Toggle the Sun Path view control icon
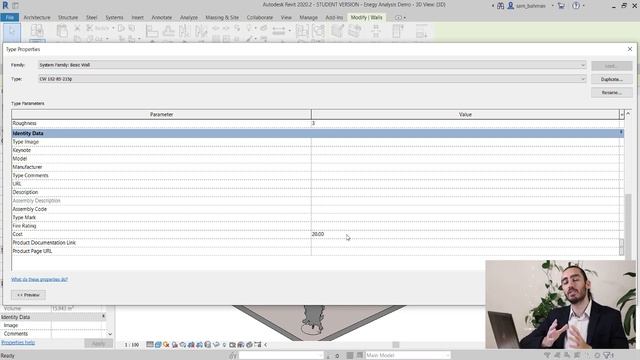Image resolution: width=640 pixels, height=360 pixels. tap(166, 344)
